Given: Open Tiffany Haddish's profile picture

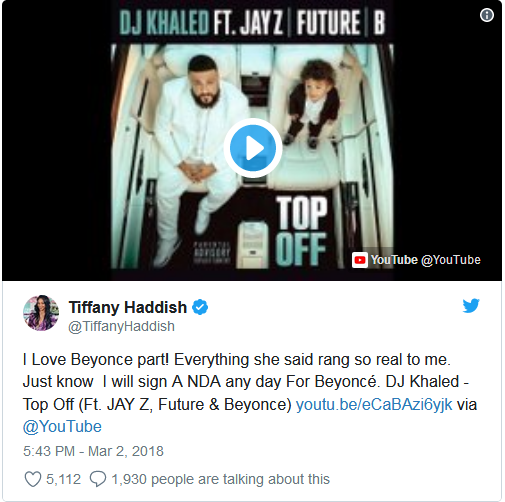Looking at the screenshot, I should (41, 313).
